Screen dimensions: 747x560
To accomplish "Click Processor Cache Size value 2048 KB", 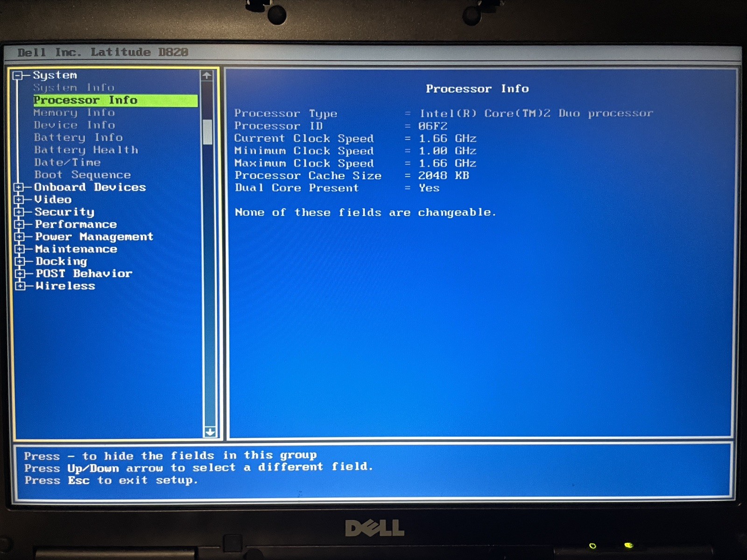I will point(444,175).
